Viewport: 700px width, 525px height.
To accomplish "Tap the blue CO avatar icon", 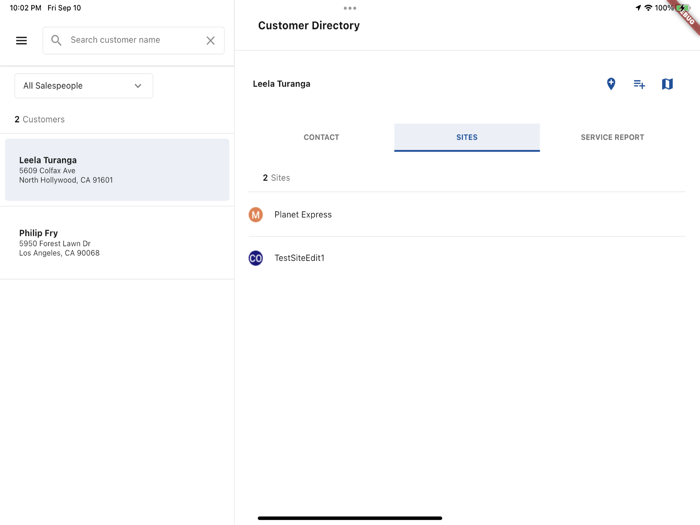I will [x=256, y=258].
